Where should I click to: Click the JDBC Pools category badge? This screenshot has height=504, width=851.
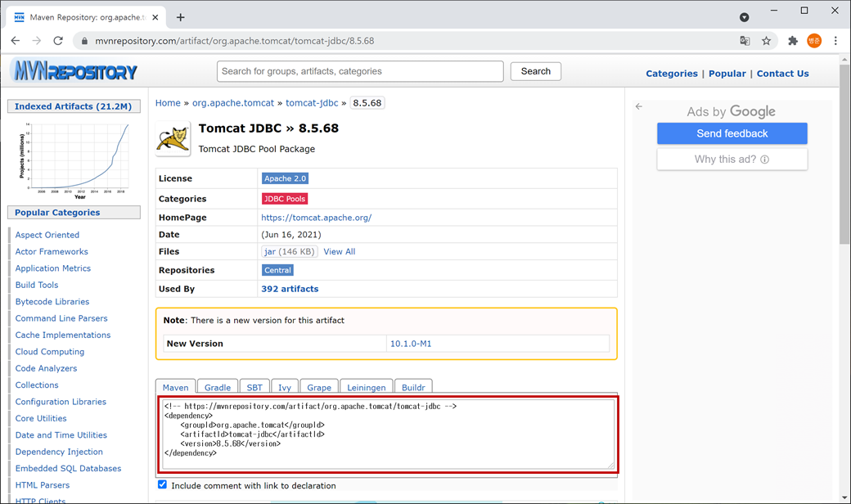pyautogui.click(x=285, y=199)
